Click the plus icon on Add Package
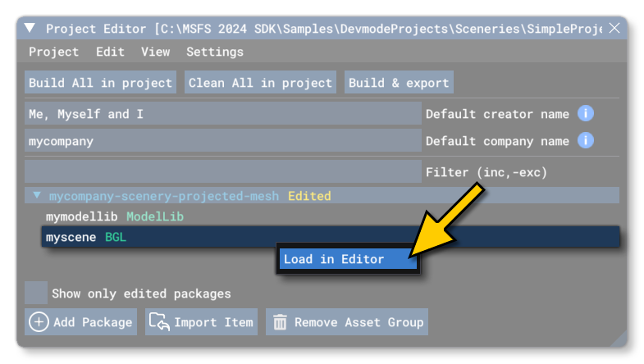644x364 pixels. pos(39,322)
